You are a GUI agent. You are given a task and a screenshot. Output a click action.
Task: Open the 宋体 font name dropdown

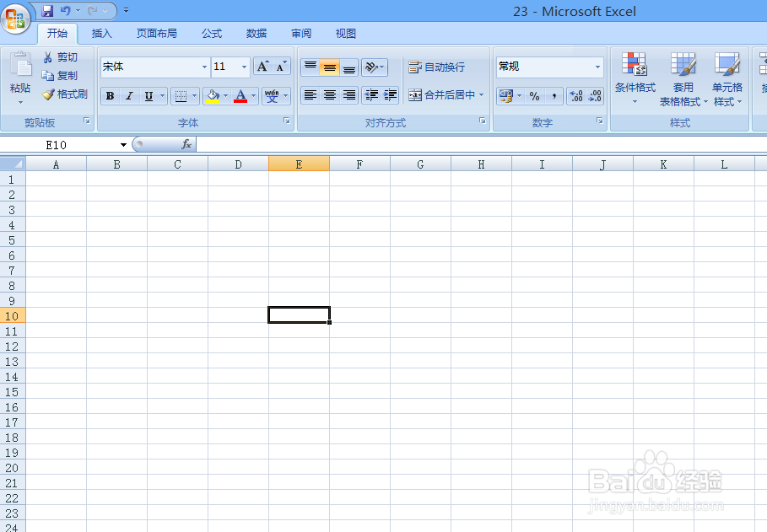coord(204,67)
